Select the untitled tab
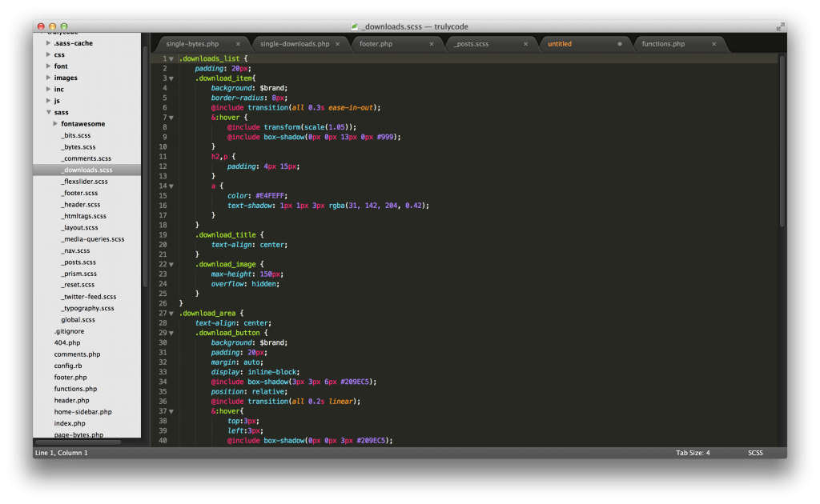The width and height of the screenshot is (820, 504). click(560, 44)
